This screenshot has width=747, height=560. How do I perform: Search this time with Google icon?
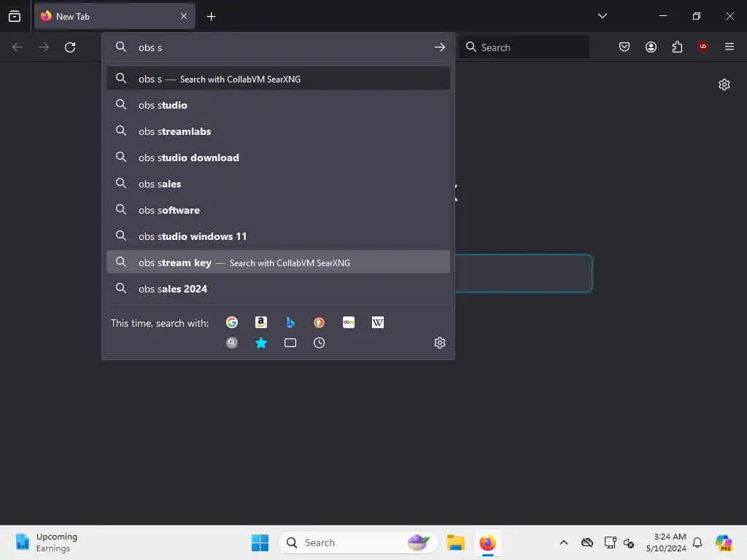click(x=231, y=322)
